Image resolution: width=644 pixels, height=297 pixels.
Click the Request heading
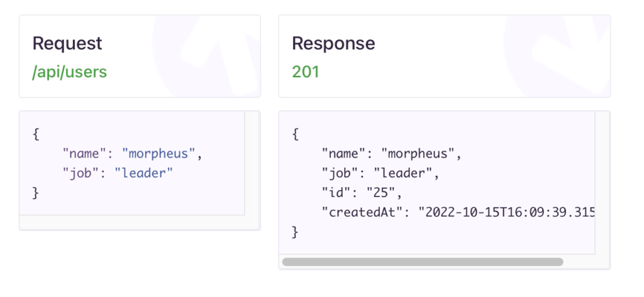pyautogui.click(x=67, y=43)
